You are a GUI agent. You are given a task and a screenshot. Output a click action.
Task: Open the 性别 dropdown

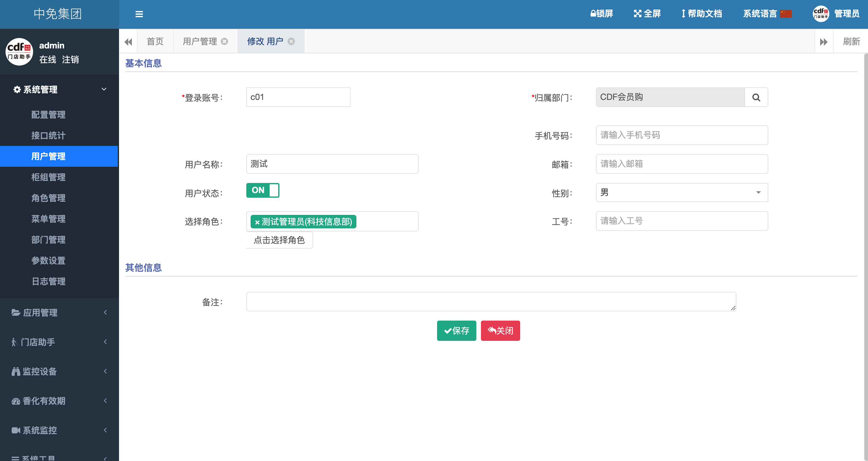(681, 192)
